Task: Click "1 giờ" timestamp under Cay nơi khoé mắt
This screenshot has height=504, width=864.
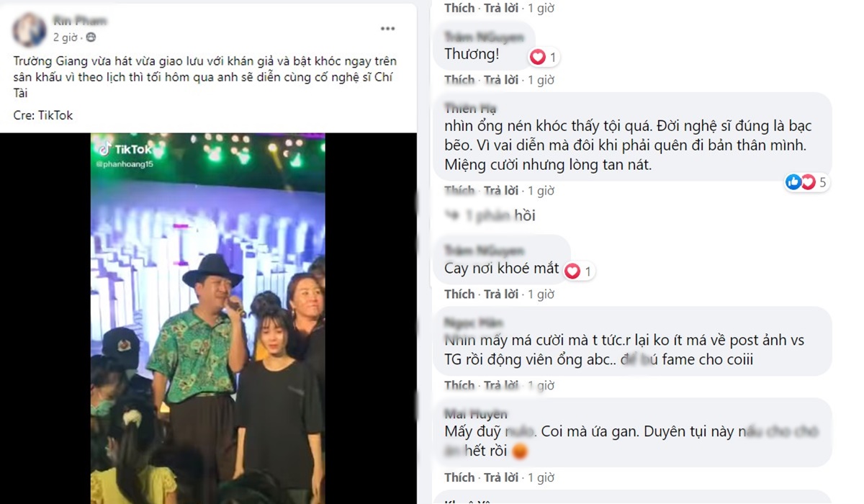Action: coord(541,294)
